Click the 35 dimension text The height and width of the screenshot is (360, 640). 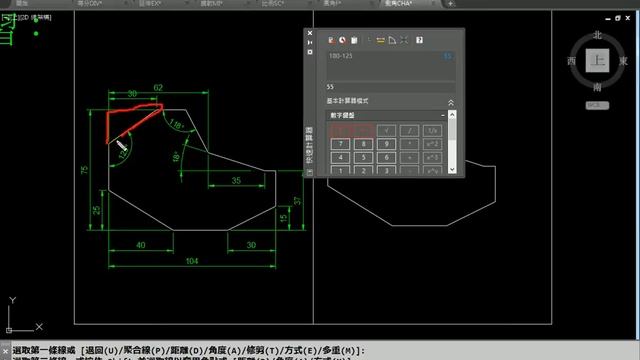[x=236, y=180]
